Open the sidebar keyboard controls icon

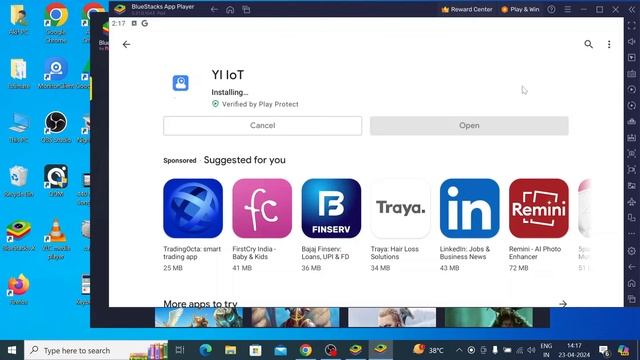point(631,73)
